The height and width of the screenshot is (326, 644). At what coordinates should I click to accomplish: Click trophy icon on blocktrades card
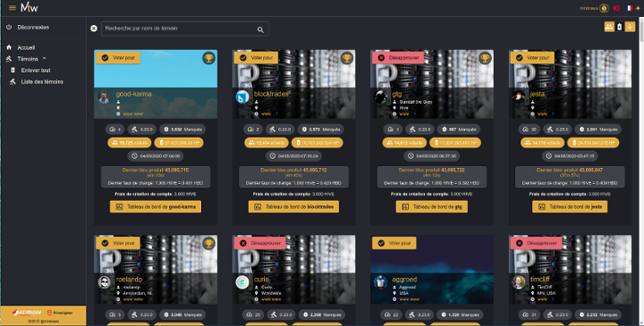pos(347,58)
